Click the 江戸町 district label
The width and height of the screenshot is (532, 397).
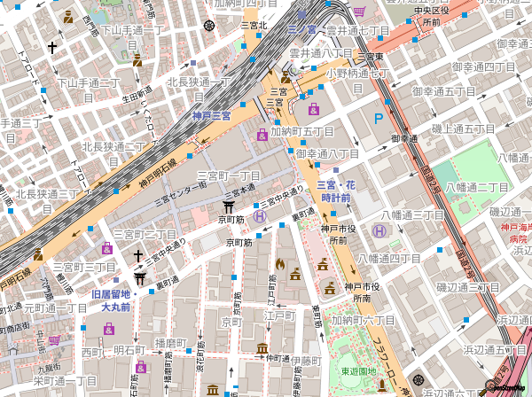tap(279, 316)
